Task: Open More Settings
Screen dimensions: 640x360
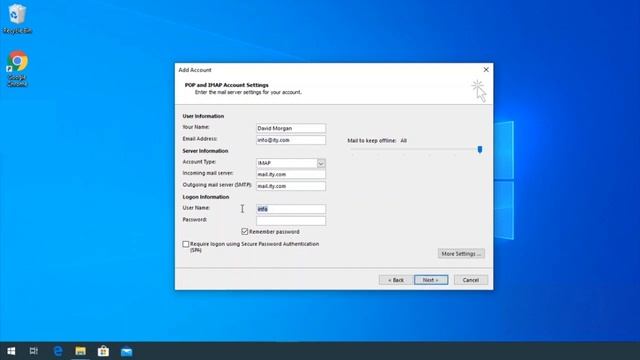Action: (x=461, y=253)
